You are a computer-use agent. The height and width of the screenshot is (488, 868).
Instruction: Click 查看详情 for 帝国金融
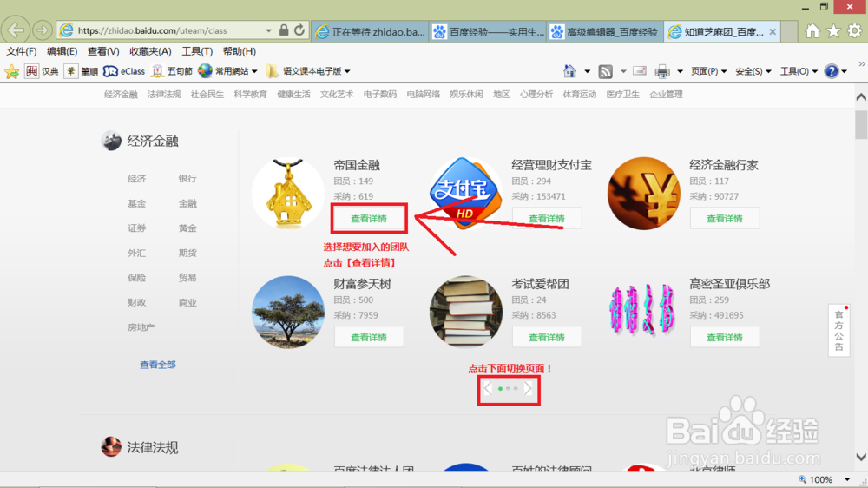coord(369,218)
